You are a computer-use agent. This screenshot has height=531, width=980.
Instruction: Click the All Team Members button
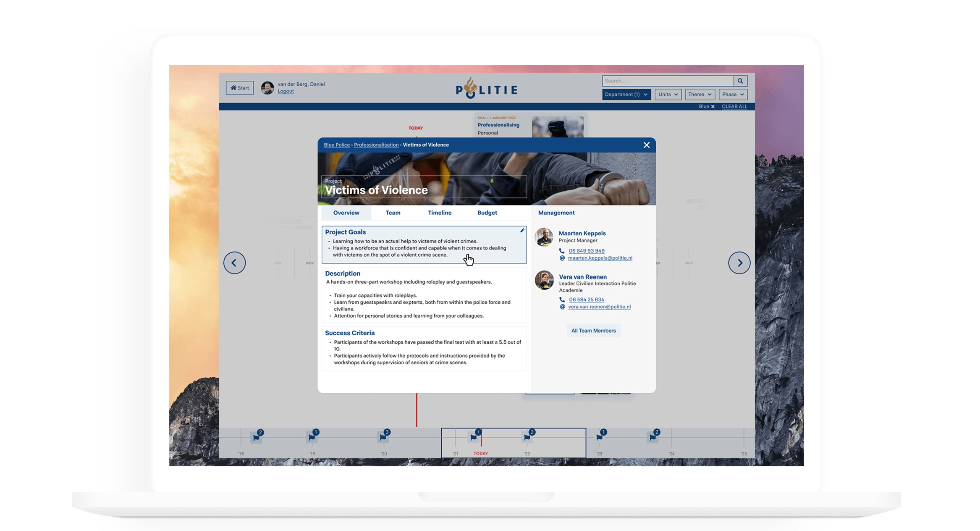[593, 331]
